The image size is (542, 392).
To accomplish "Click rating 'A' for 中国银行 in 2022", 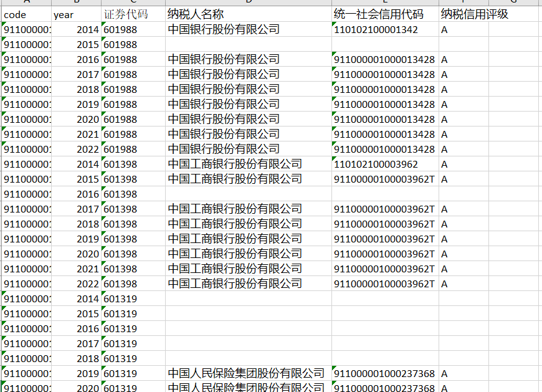I will [464, 149].
